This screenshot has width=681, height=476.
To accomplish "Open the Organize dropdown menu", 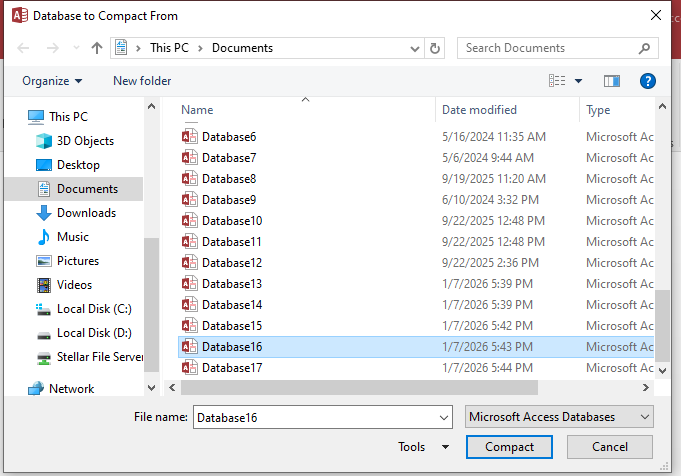I will pyautogui.click(x=52, y=81).
